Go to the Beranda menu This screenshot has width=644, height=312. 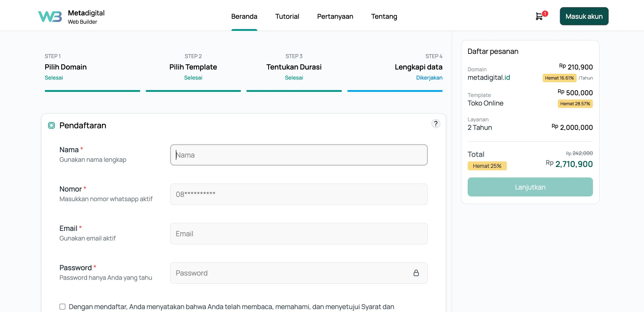[244, 17]
